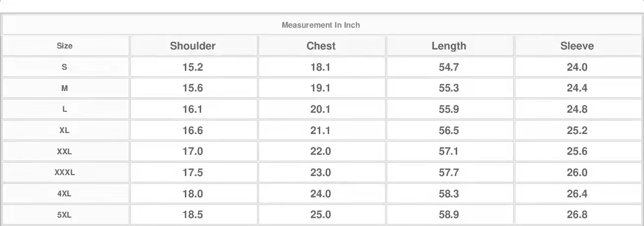This screenshot has width=644, height=226.
Task: Click sleeve value 26.8 cell
Action: coord(577,215)
